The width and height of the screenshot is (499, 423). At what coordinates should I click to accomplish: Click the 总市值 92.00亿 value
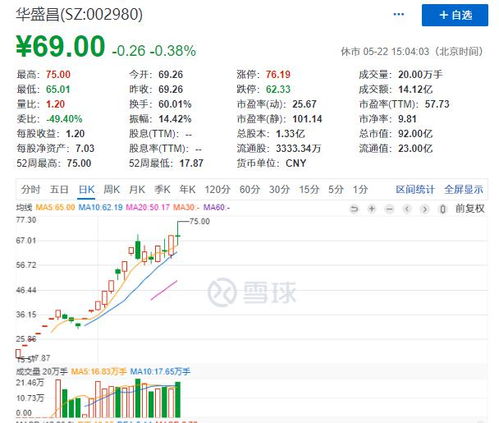(415, 134)
